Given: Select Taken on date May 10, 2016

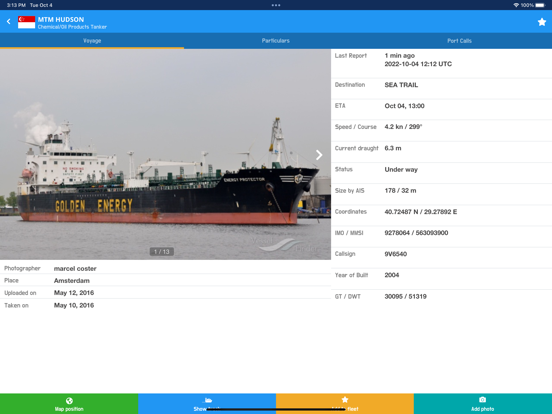Looking at the screenshot, I should click(x=74, y=305).
